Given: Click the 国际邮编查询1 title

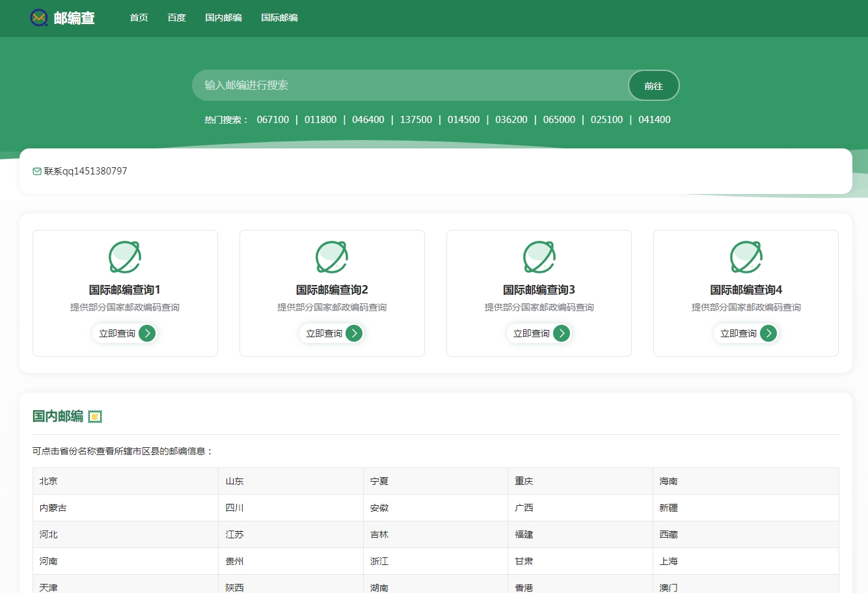Looking at the screenshot, I should (x=125, y=290).
